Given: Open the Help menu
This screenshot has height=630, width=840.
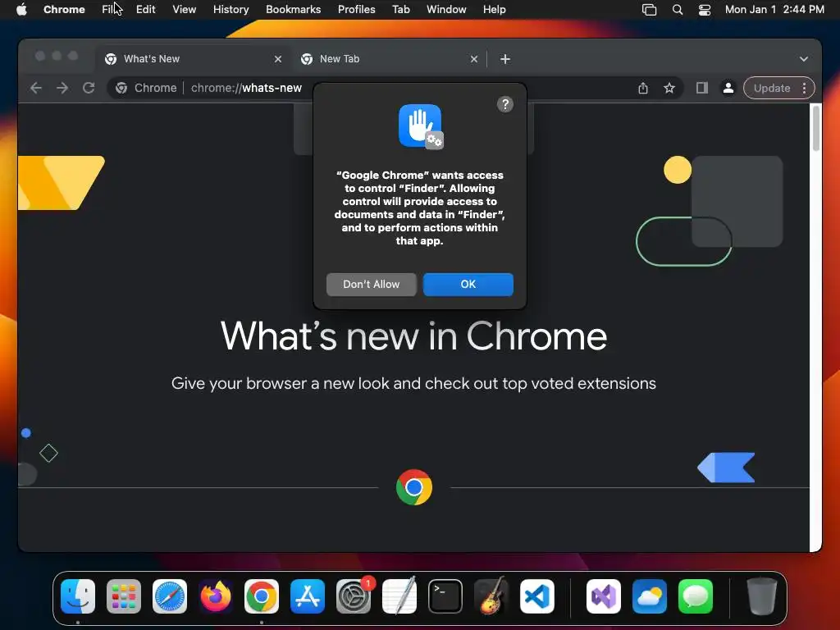Looking at the screenshot, I should [x=494, y=10].
